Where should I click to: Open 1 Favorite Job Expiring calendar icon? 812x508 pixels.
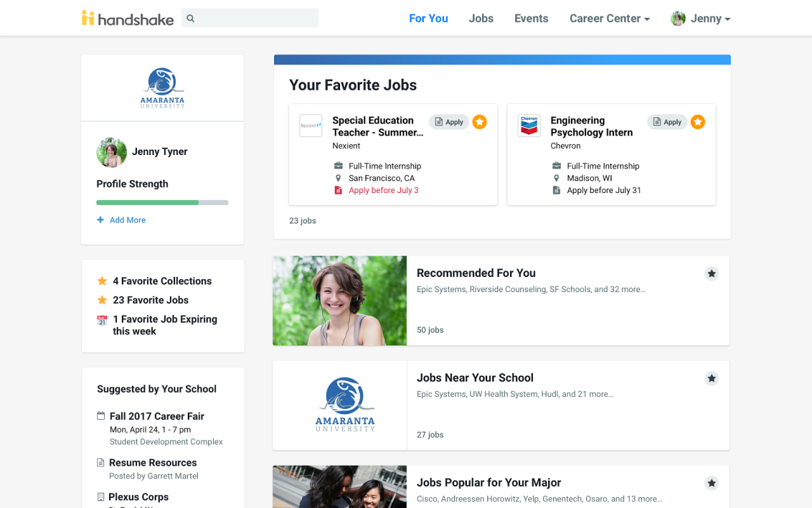[x=102, y=320]
